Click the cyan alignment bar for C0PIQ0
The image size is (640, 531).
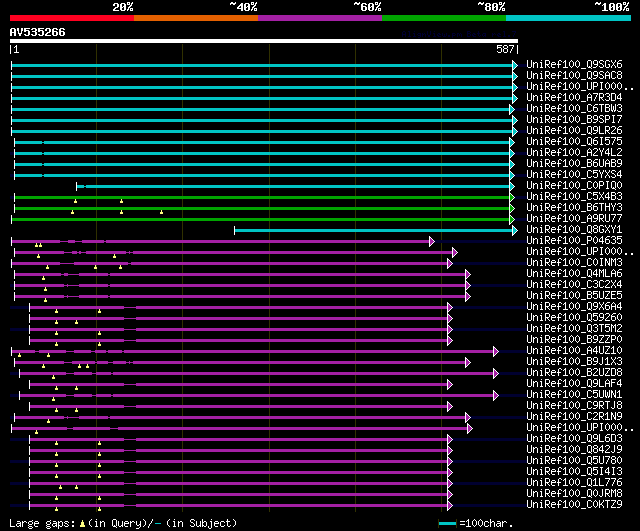tap(294, 187)
